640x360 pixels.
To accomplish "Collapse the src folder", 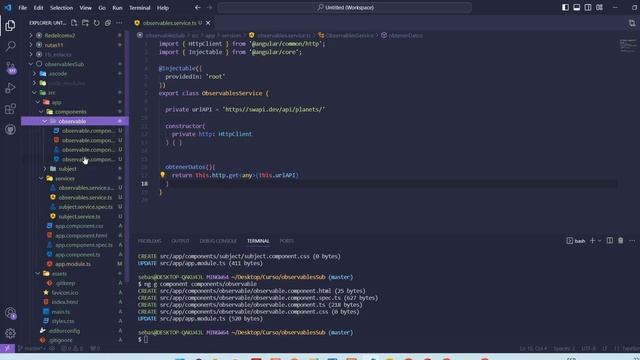I will click(35, 93).
